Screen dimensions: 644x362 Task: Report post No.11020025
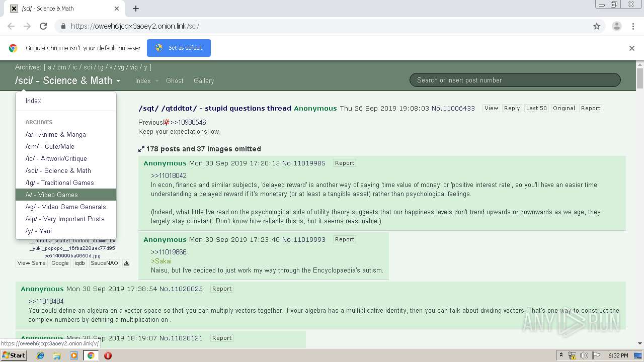pos(222,289)
